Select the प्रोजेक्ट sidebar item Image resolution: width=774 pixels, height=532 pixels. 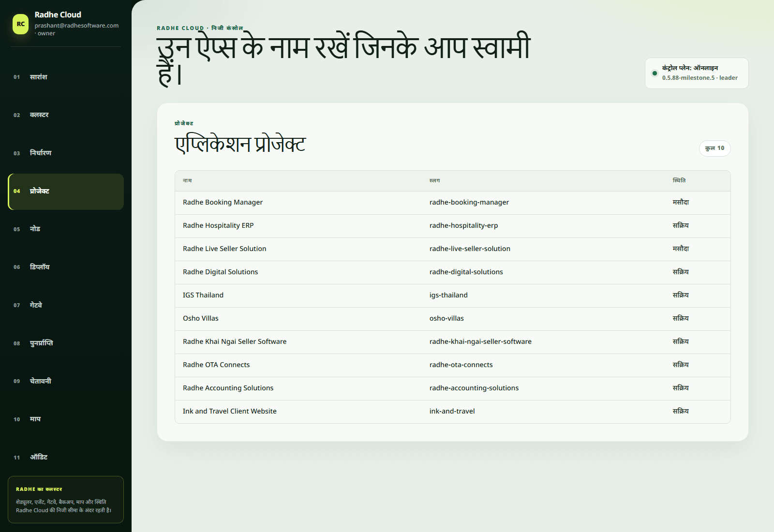pyautogui.click(x=66, y=192)
